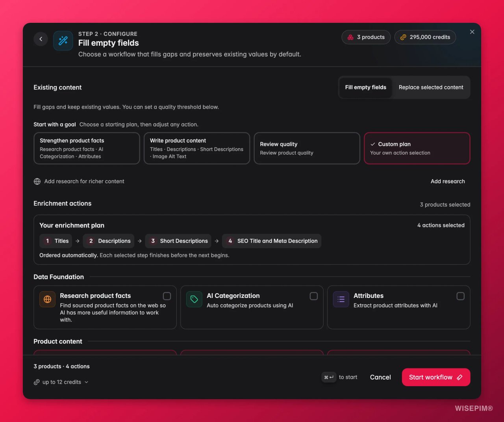Click the orange globe Research product facts icon
Image resolution: width=504 pixels, height=422 pixels.
coord(47,299)
